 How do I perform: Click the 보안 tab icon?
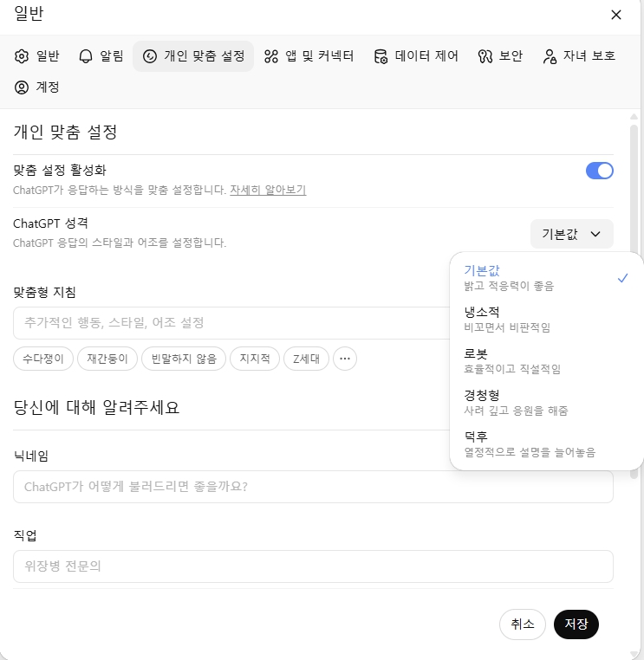[x=485, y=56]
